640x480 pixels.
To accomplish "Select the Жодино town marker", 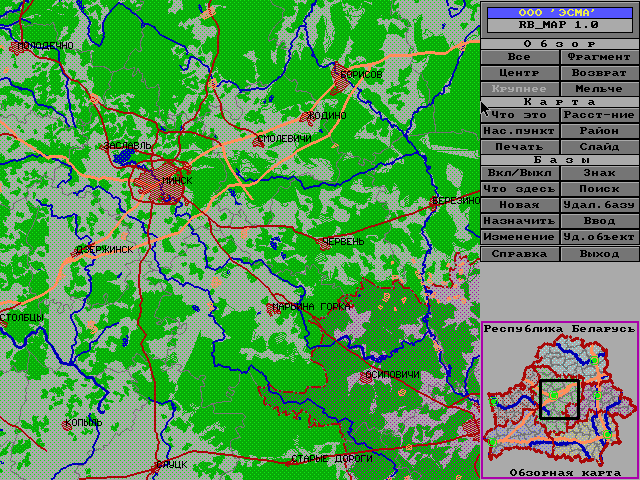I will (305, 118).
